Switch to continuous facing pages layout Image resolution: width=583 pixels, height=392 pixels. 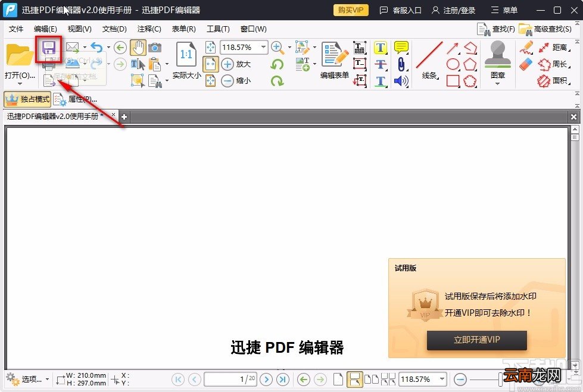tap(388, 380)
